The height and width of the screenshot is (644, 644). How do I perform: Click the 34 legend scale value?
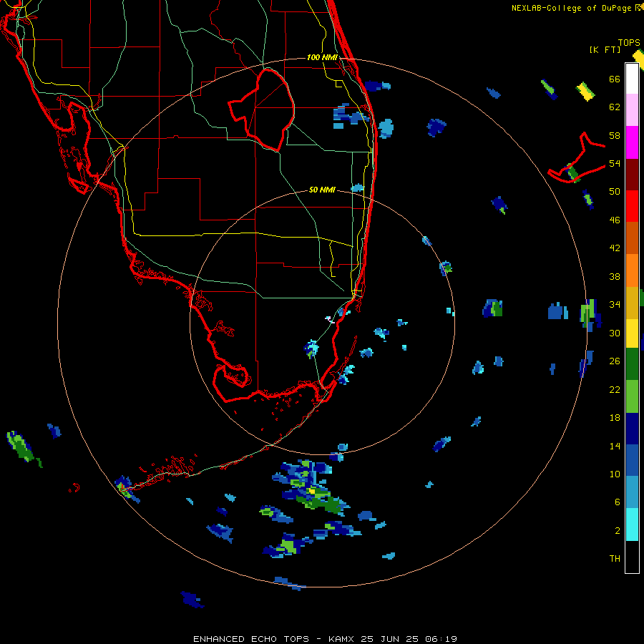tap(615, 305)
